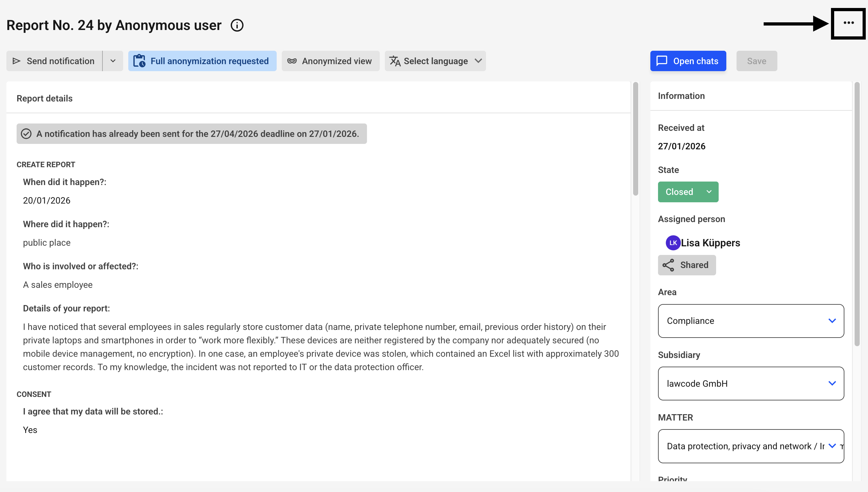Click the translate icon in Select language
Viewport: 868px width, 492px height.
click(x=395, y=61)
